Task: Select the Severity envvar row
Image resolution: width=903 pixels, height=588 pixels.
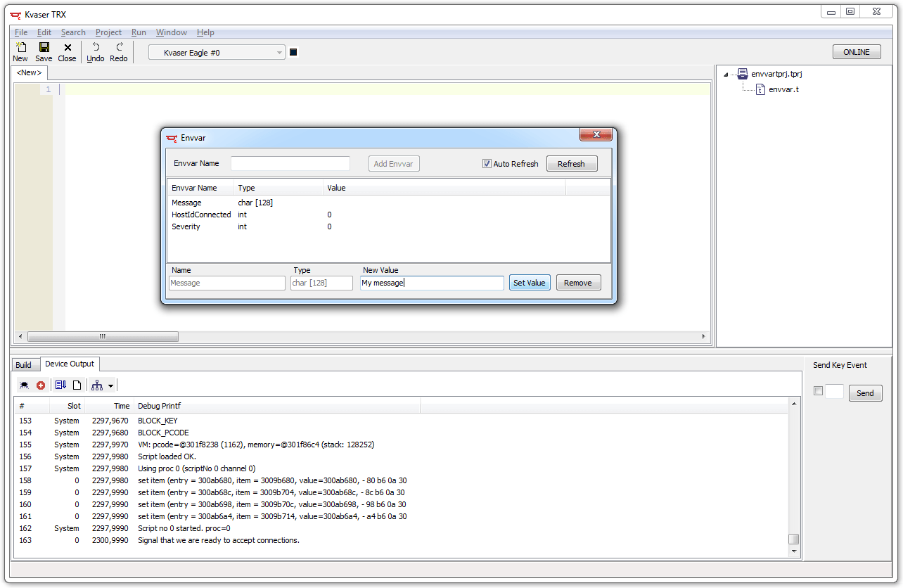Action: [x=388, y=226]
